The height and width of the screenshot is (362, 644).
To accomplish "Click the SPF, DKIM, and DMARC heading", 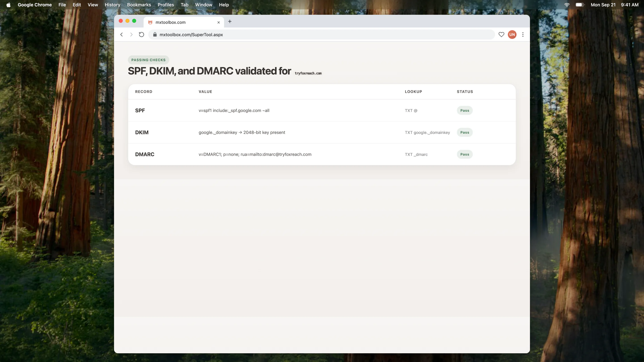I will click(210, 71).
